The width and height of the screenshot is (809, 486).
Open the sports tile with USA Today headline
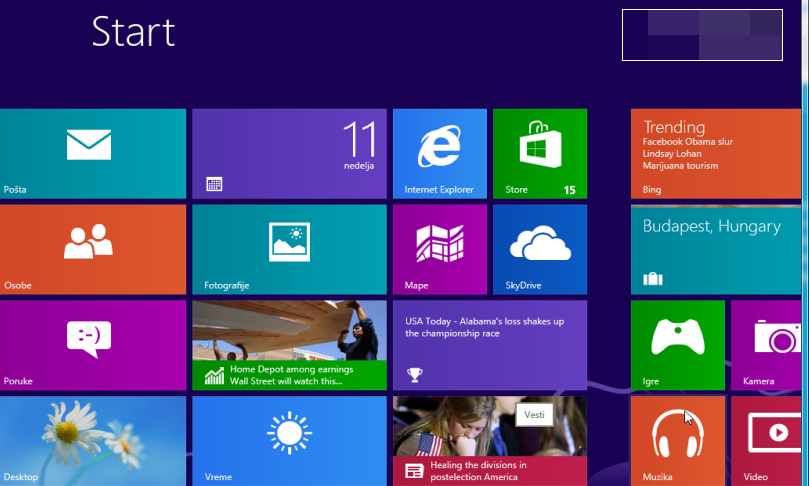tap(490, 345)
